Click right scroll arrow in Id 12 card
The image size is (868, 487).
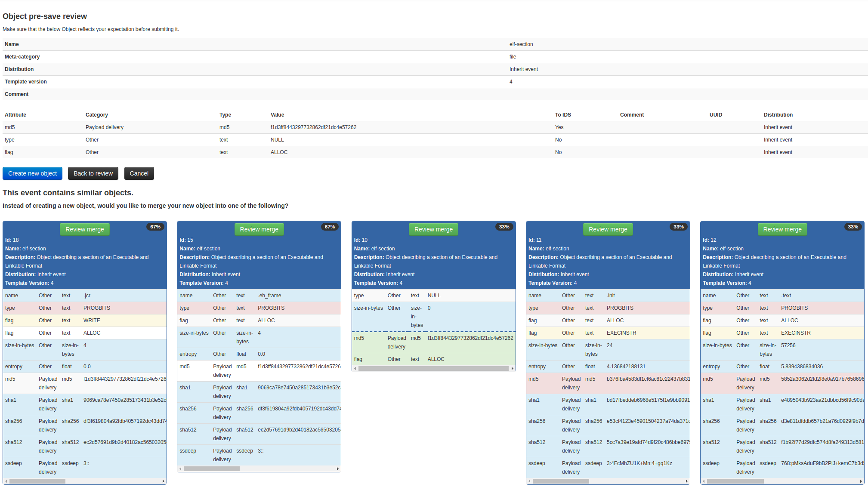pyautogui.click(x=861, y=481)
